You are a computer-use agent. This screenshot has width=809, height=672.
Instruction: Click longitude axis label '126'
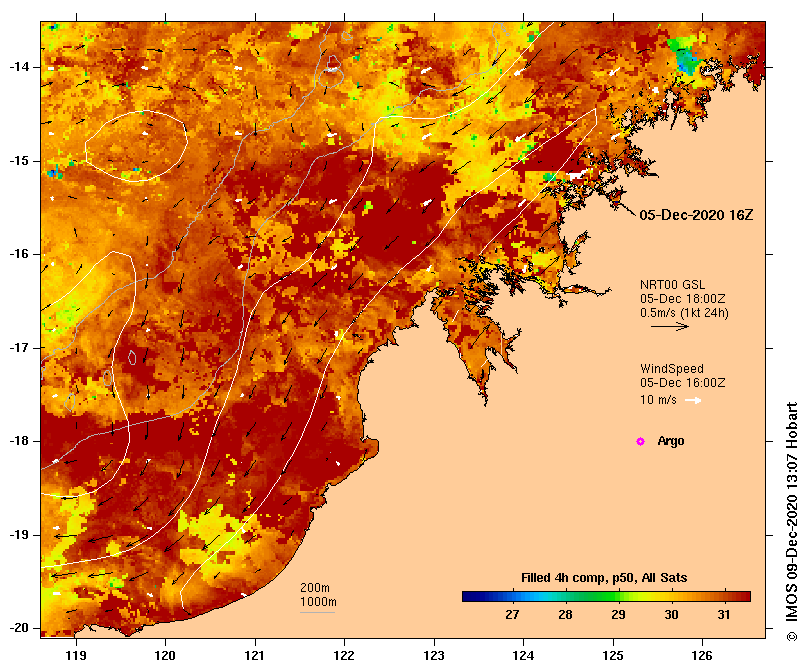(x=702, y=656)
